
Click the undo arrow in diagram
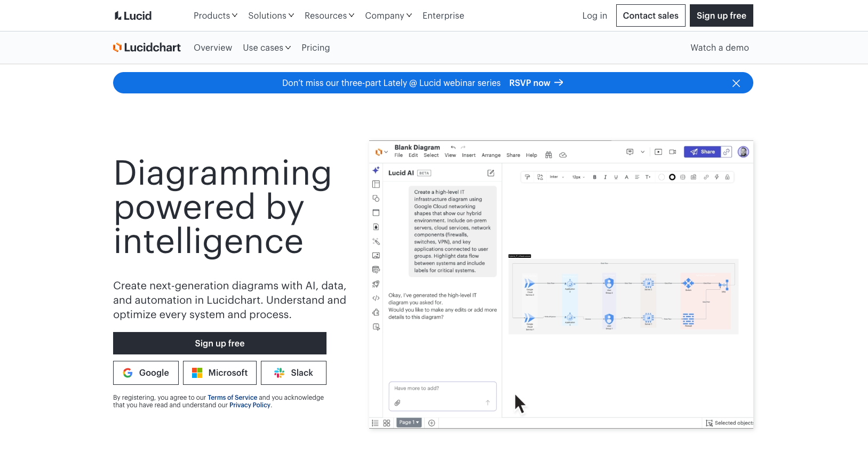(453, 147)
